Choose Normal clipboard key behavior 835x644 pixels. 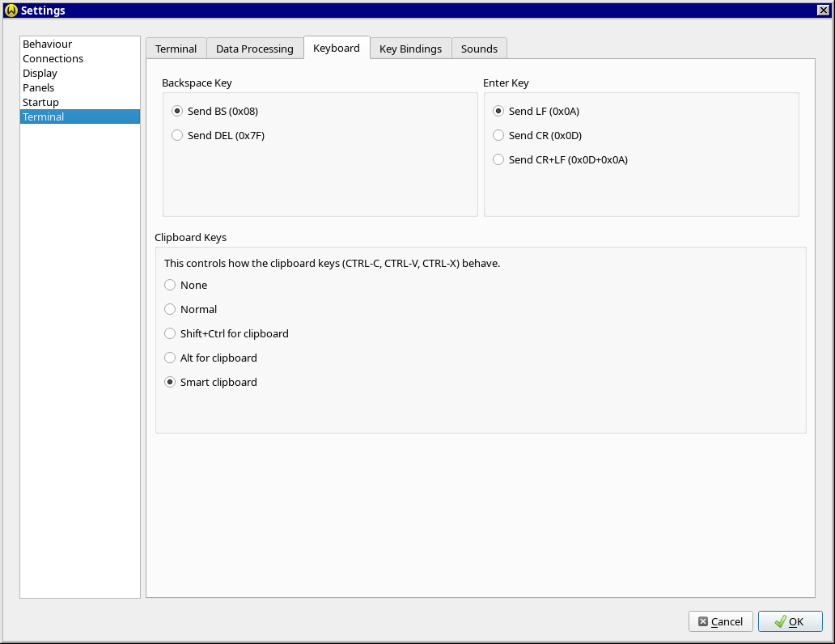click(170, 309)
